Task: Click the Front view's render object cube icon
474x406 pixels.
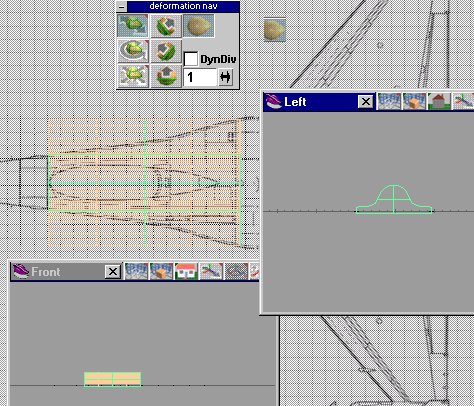Action: click(161, 271)
